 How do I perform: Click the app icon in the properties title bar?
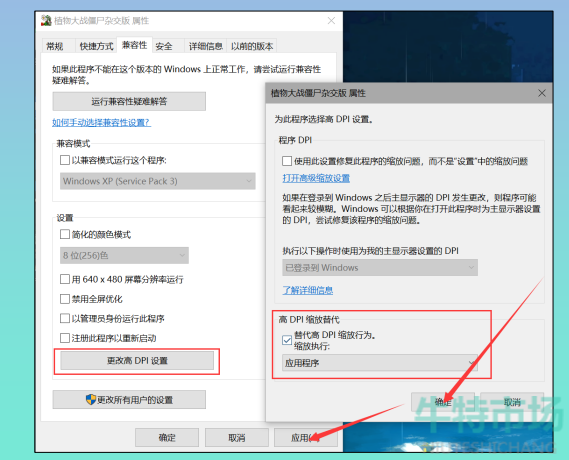click(x=46, y=21)
